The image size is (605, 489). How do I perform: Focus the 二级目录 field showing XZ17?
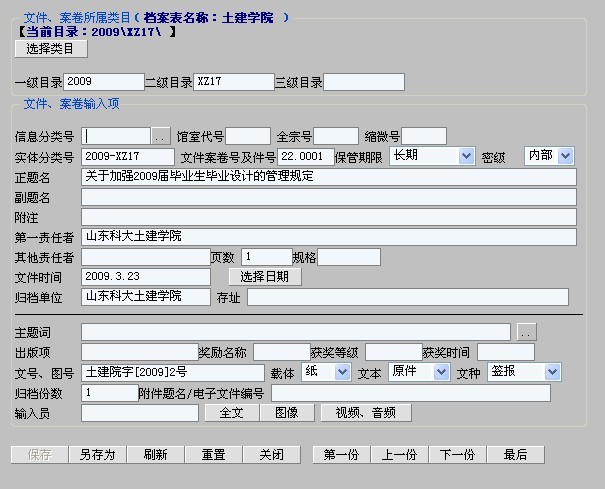[x=234, y=82]
